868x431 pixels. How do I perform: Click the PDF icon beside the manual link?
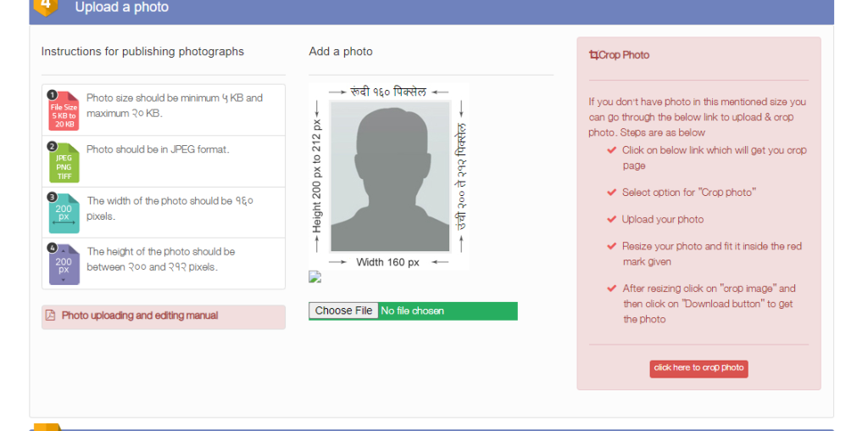tap(50, 316)
